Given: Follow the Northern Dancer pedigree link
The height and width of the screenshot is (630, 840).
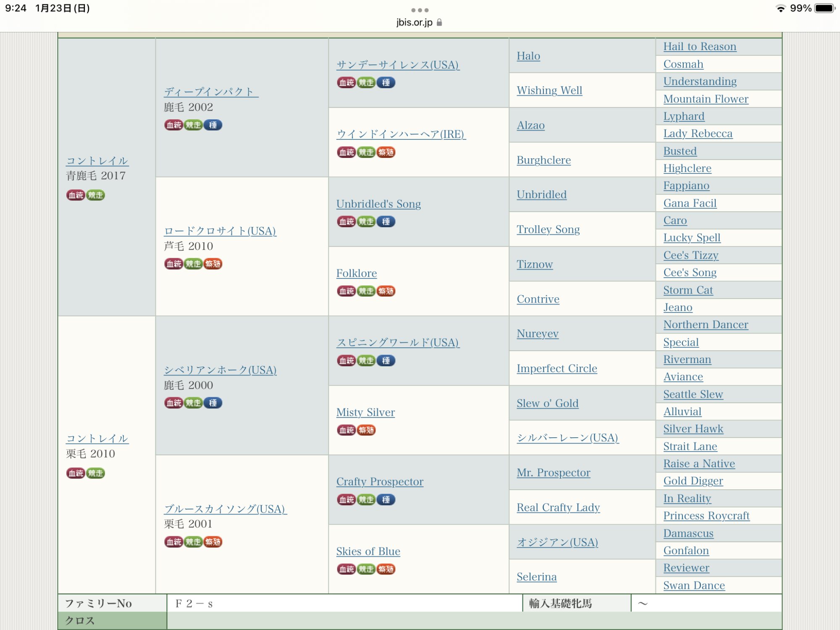Looking at the screenshot, I should pyautogui.click(x=706, y=325).
